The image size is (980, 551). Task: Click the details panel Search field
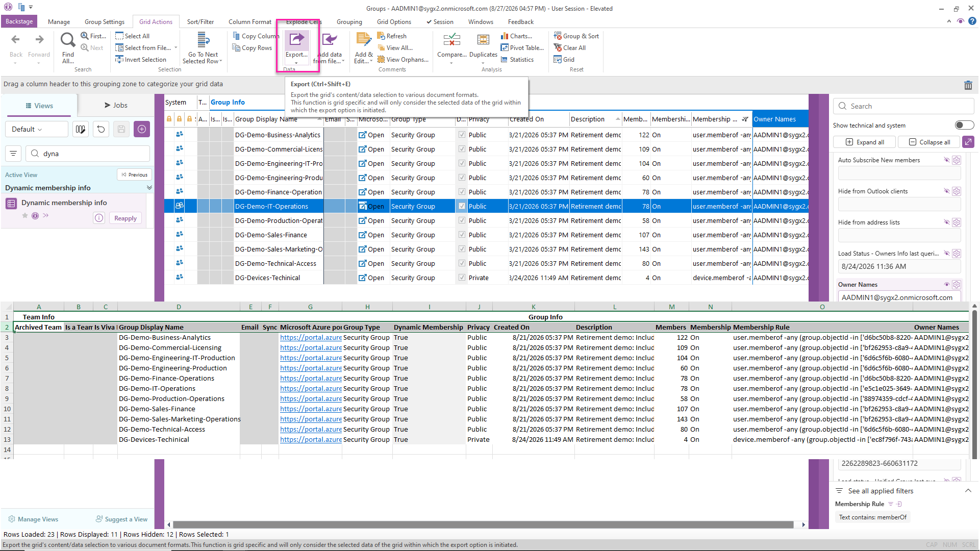[x=903, y=106]
